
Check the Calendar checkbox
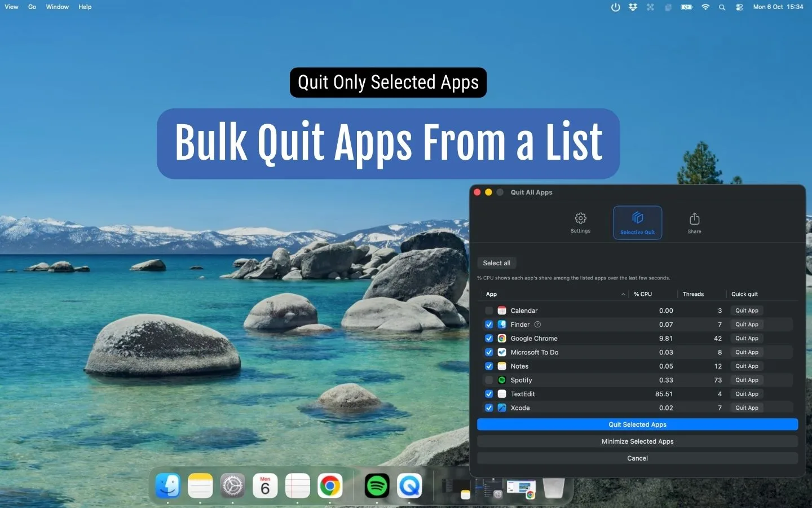click(489, 310)
